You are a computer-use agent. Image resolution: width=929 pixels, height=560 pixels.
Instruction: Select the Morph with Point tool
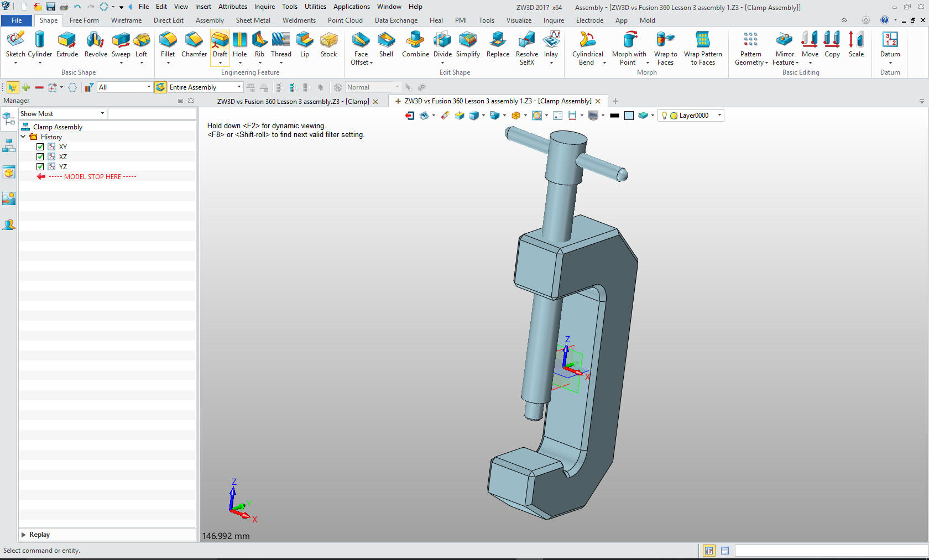tap(629, 48)
